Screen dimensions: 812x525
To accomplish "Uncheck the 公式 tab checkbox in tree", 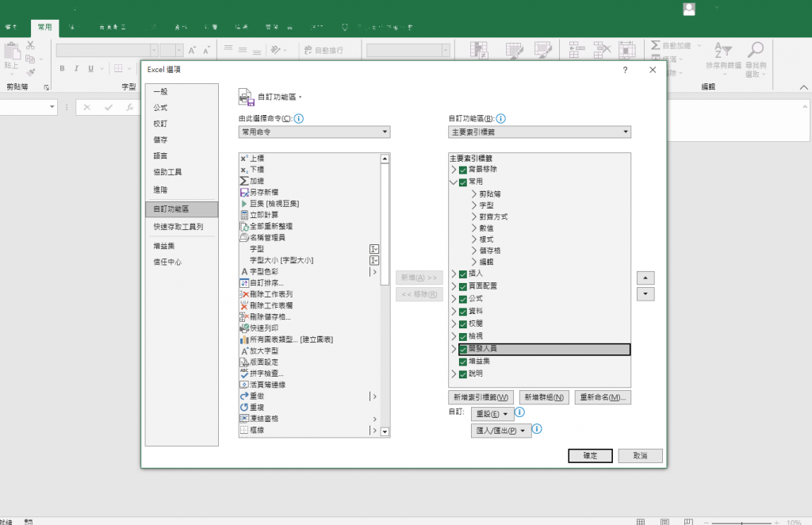I will pos(463,299).
